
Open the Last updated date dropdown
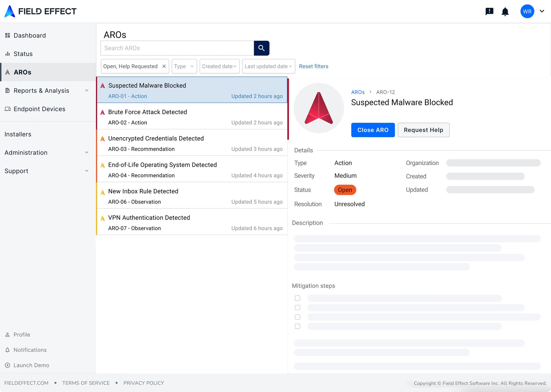268,66
